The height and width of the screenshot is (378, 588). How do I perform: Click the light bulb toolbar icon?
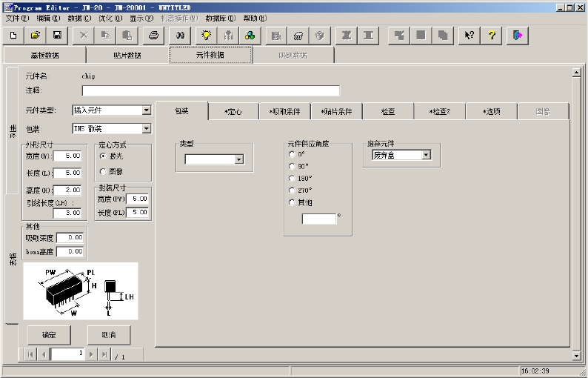[207, 35]
